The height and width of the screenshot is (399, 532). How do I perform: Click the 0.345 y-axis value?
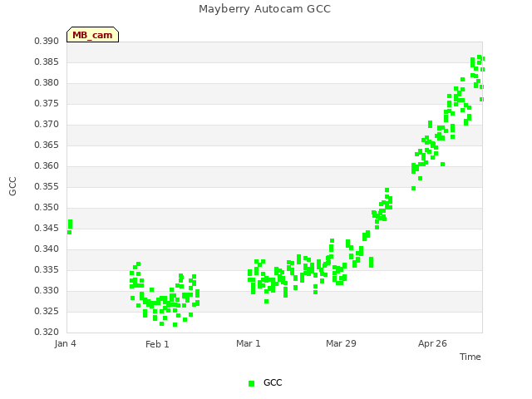[x=47, y=229]
